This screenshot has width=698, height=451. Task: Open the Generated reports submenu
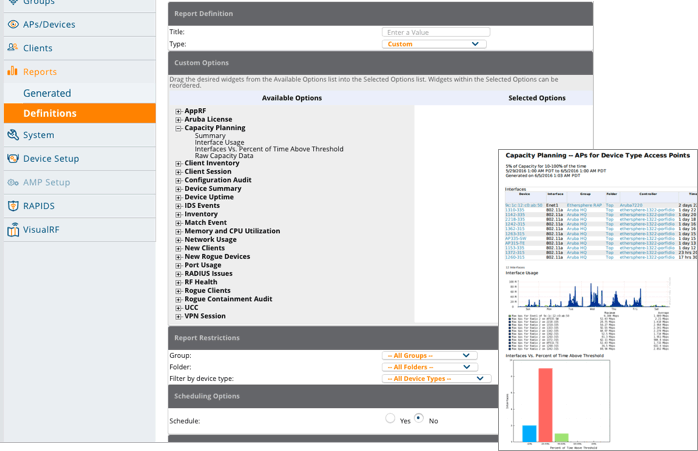click(x=47, y=93)
